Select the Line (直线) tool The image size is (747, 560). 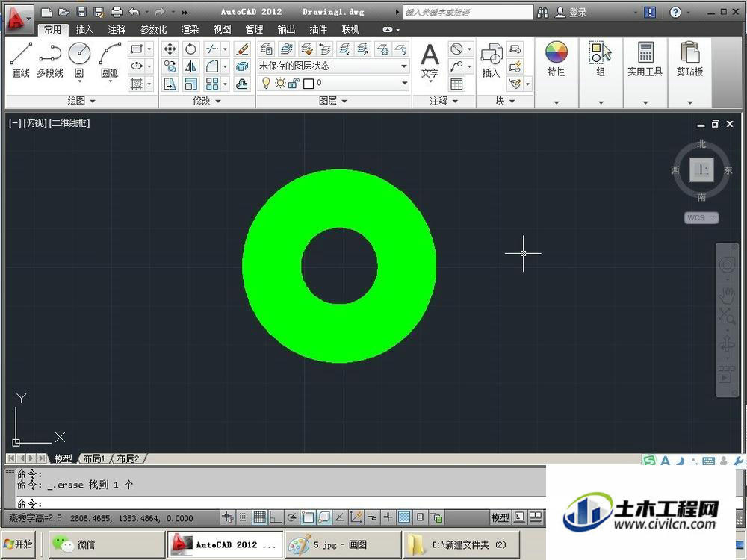[x=20, y=60]
